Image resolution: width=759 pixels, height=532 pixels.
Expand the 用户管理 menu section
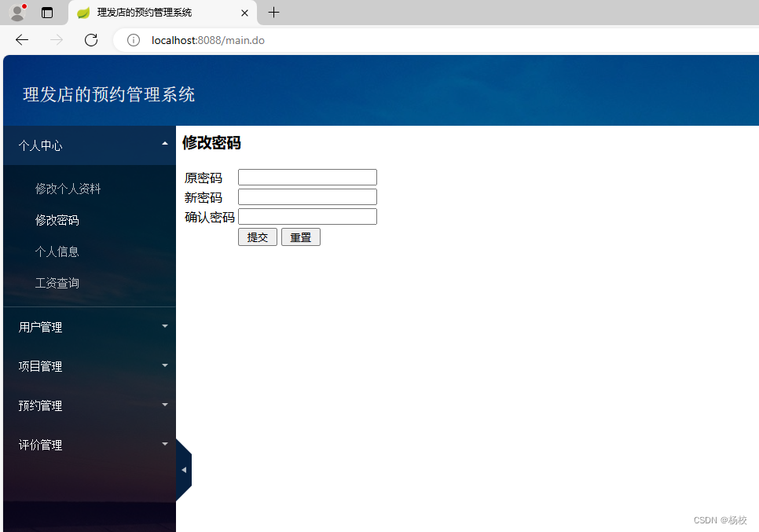point(90,327)
